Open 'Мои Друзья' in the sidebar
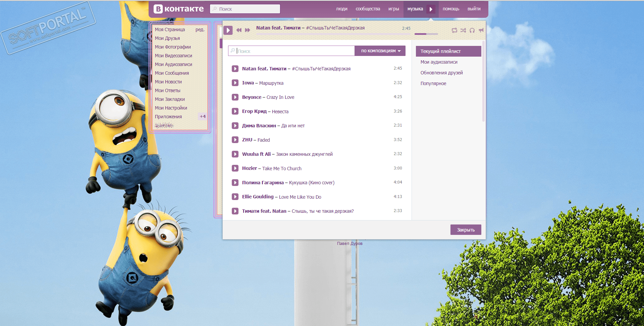 tap(167, 38)
